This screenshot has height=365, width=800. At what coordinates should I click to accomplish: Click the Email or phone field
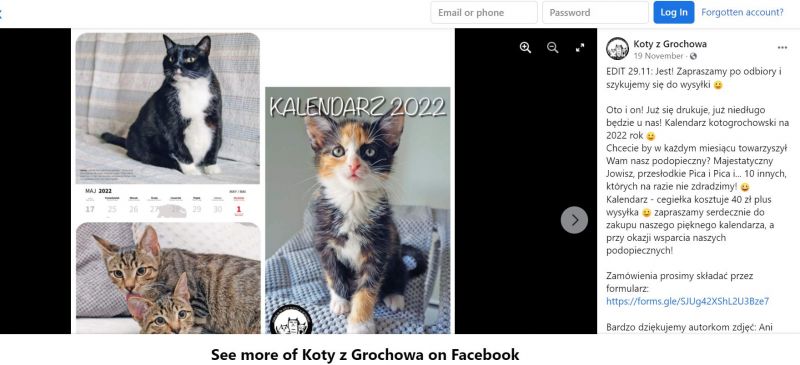[484, 13]
